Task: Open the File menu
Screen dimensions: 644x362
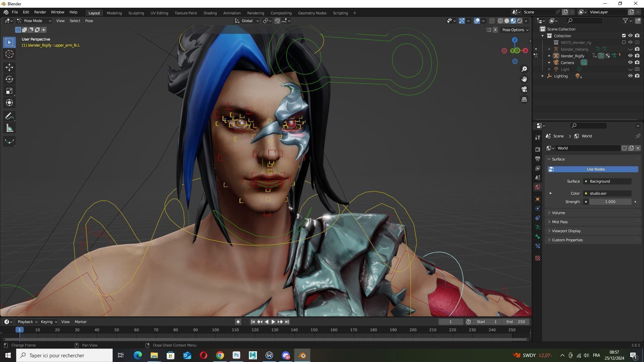Action: (x=15, y=12)
